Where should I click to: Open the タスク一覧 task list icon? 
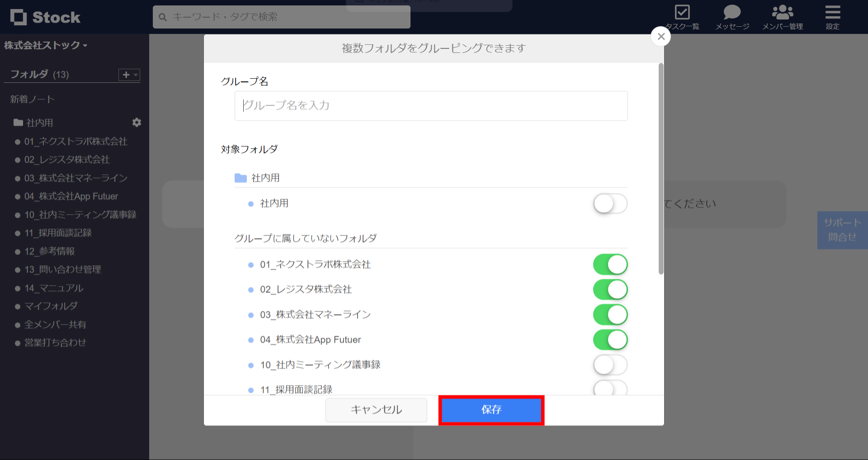tap(683, 13)
